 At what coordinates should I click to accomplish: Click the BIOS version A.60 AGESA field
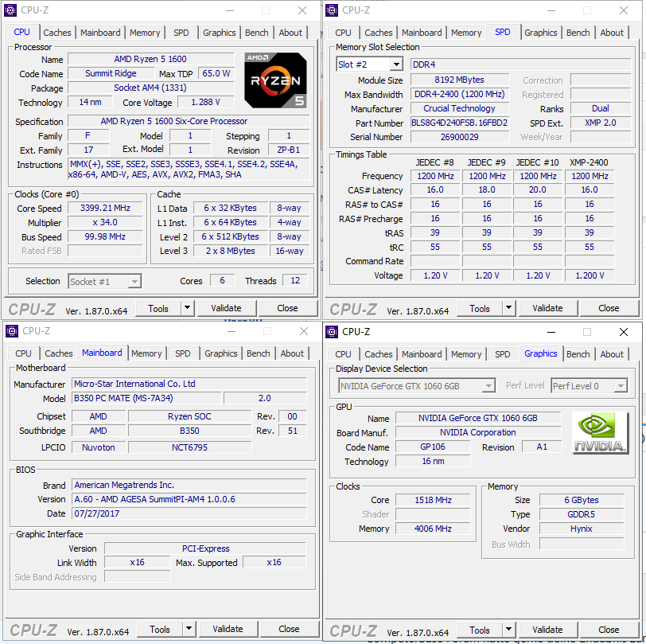point(189,499)
